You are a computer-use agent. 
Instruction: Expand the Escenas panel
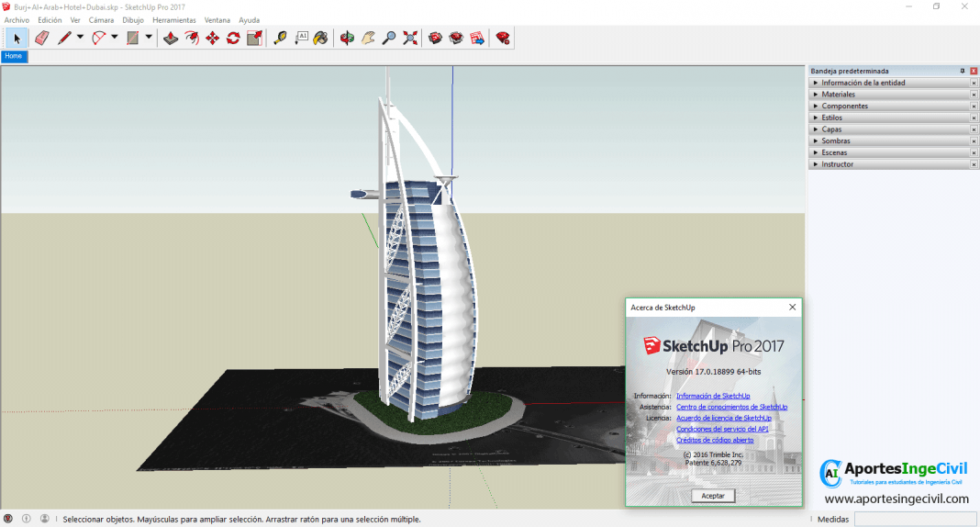point(893,152)
